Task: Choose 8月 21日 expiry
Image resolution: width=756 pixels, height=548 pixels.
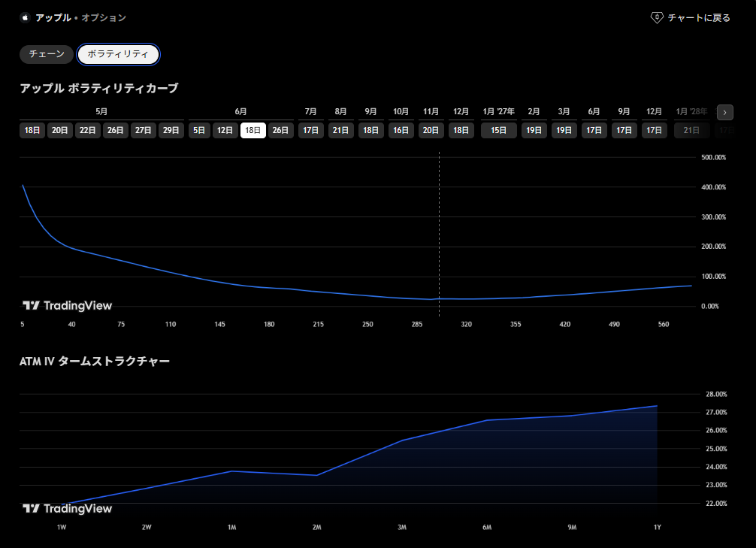Action: (x=341, y=130)
